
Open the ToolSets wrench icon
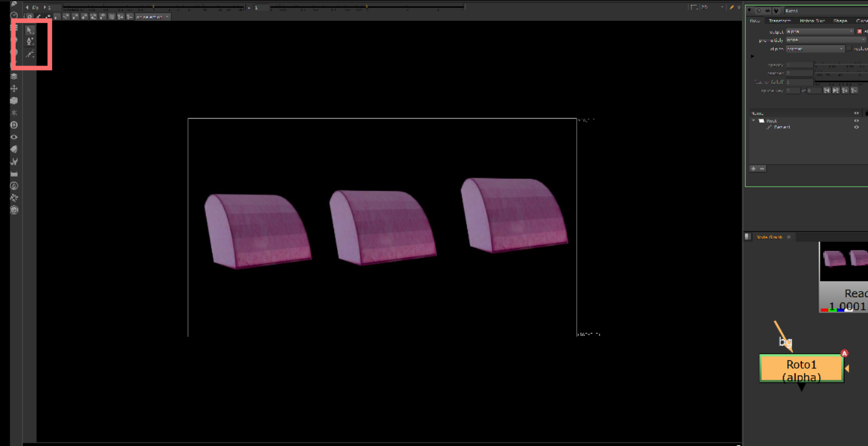click(x=14, y=162)
